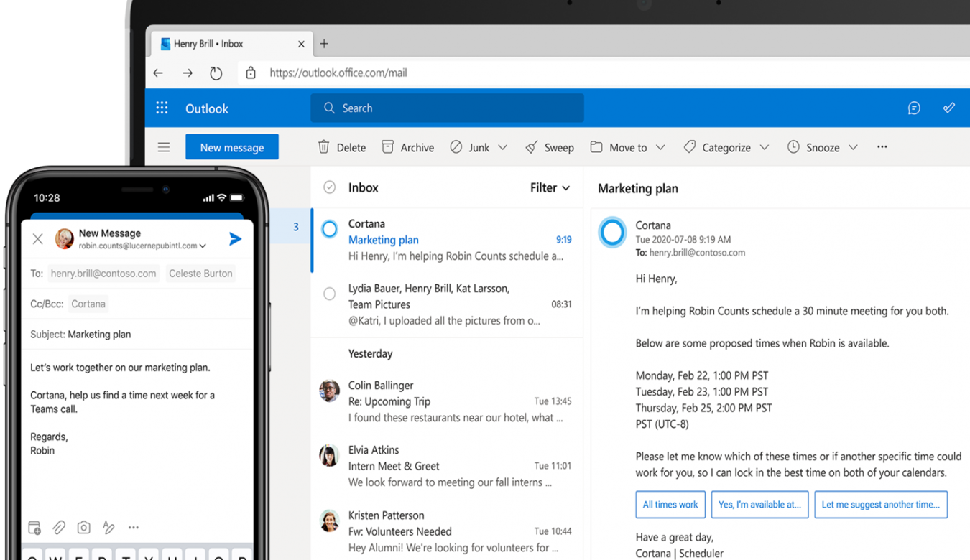Open the Cortana Marketing plan email
Screen dimensions: 970x560
tap(447, 240)
